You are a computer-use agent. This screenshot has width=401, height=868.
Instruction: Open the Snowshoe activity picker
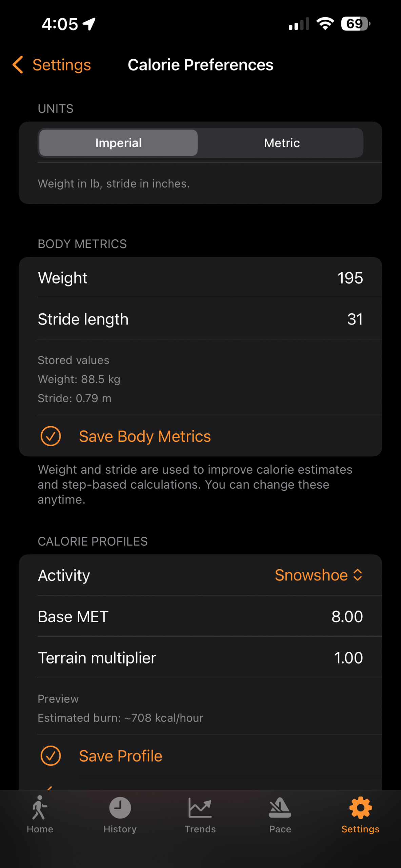(x=311, y=575)
